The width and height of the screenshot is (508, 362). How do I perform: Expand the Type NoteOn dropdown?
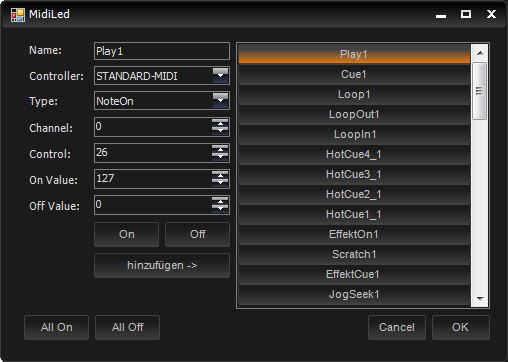pyautogui.click(x=220, y=101)
